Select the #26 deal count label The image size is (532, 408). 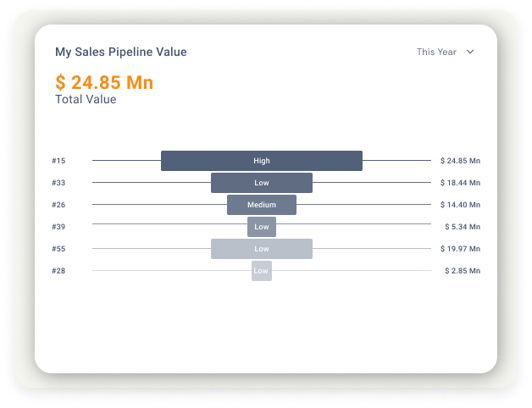pos(58,205)
